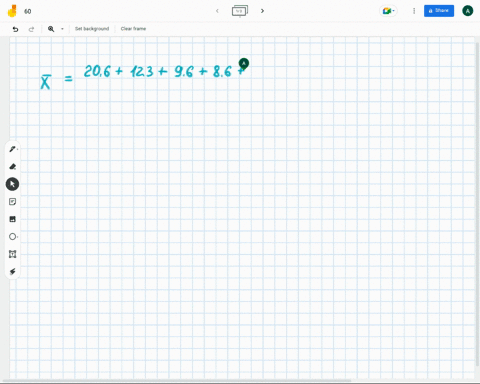Click the handwritten number 9.6
Screen dimensions: 480x384
(x=184, y=71)
